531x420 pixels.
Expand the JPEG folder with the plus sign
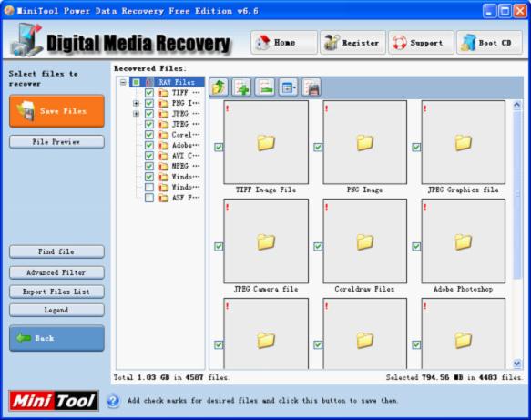click(136, 114)
